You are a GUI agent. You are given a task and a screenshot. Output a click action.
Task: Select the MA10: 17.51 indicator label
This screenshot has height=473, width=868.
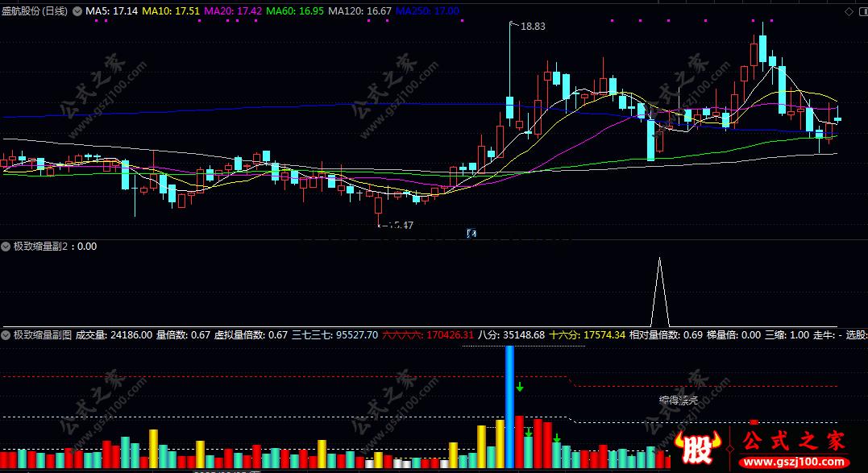click(171, 11)
